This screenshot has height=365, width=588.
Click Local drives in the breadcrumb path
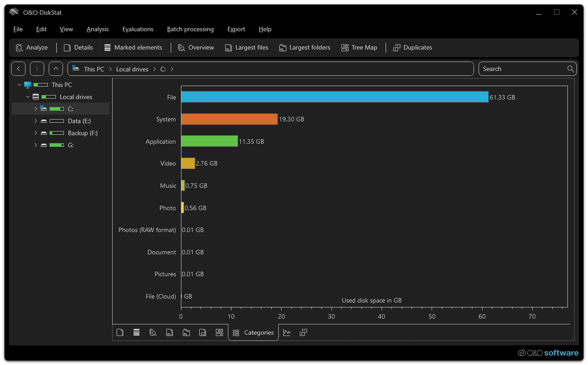132,69
